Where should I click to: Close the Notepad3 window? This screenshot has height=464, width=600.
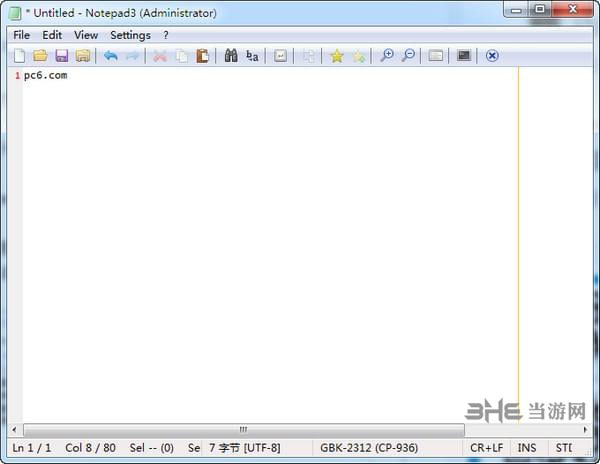572,10
